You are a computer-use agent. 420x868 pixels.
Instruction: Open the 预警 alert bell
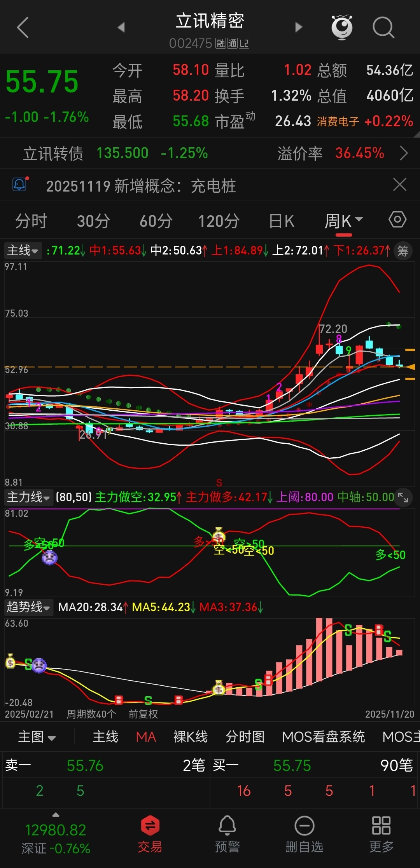click(x=227, y=834)
